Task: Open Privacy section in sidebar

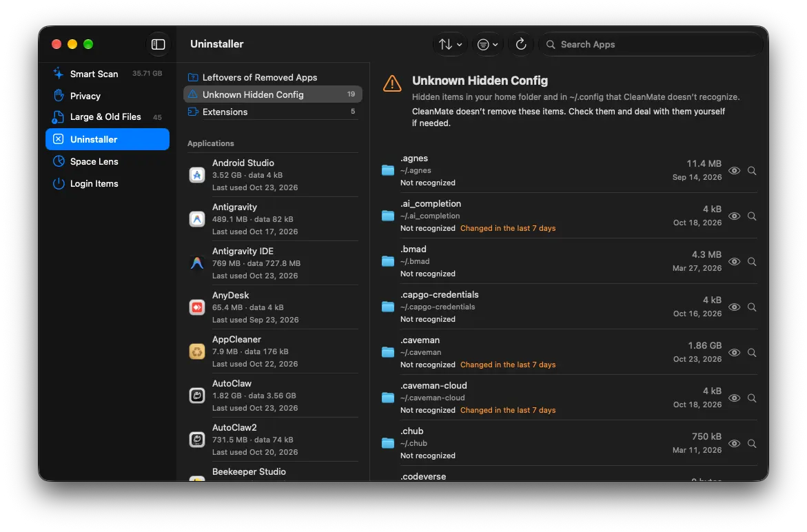Action: pyautogui.click(x=108, y=96)
